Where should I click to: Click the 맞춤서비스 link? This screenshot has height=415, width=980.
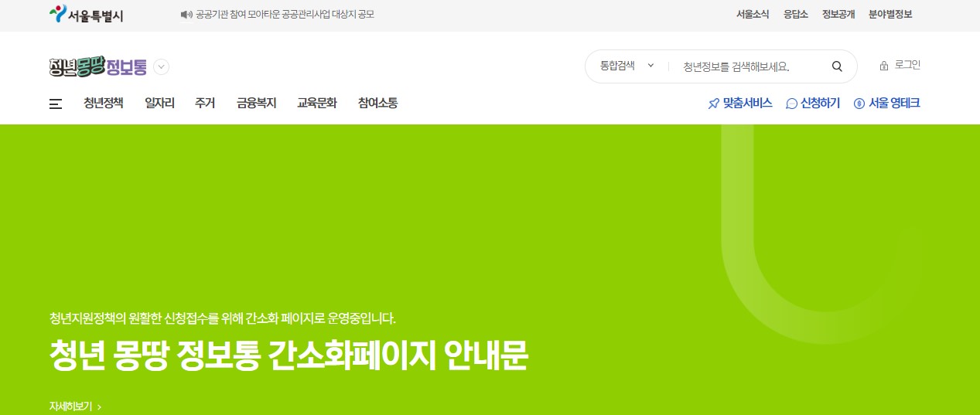(x=747, y=104)
